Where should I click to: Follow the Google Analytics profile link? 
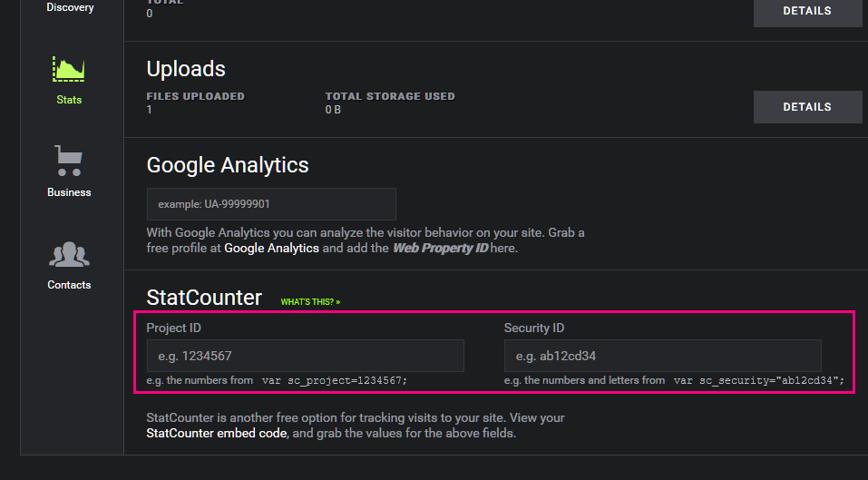[271, 248]
